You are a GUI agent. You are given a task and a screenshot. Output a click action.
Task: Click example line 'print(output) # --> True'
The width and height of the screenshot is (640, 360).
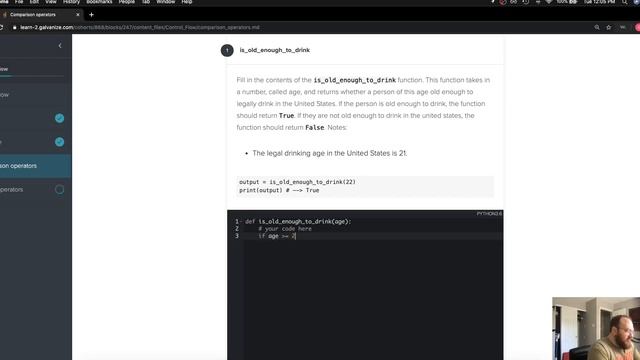click(x=279, y=190)
